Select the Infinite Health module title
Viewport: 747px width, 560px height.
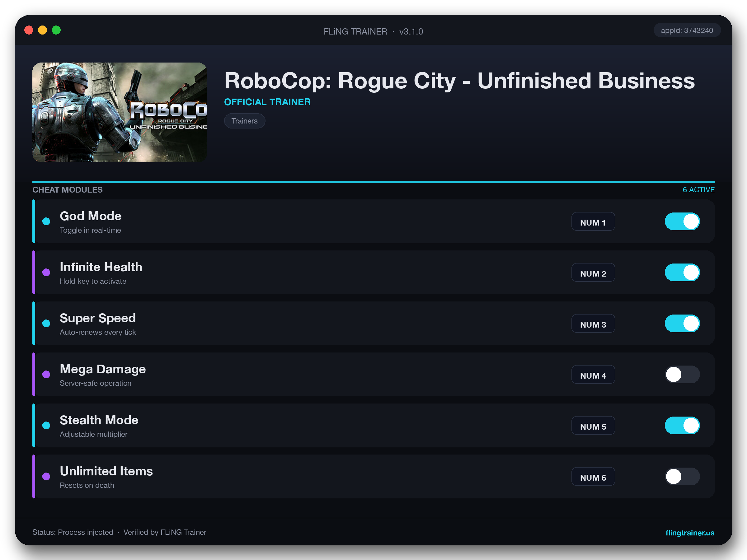click(101, 267)
